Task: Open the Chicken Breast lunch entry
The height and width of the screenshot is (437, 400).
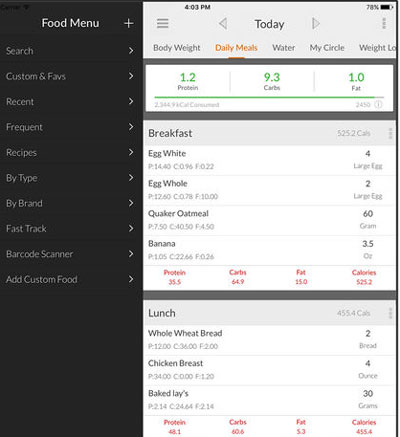Action: 269,370
